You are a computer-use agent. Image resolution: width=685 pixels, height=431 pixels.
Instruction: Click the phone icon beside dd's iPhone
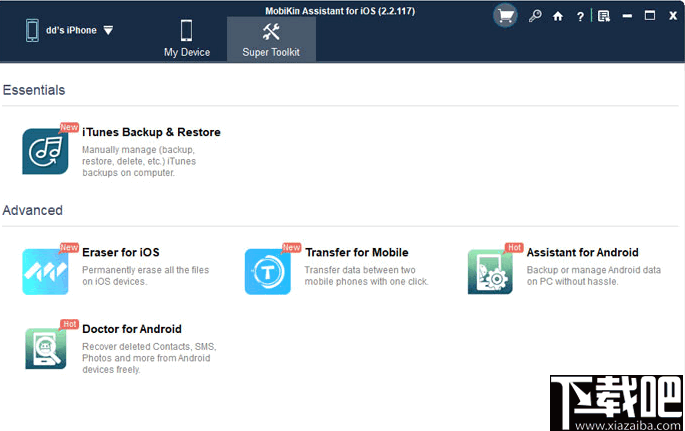click(x=32, y=30)
